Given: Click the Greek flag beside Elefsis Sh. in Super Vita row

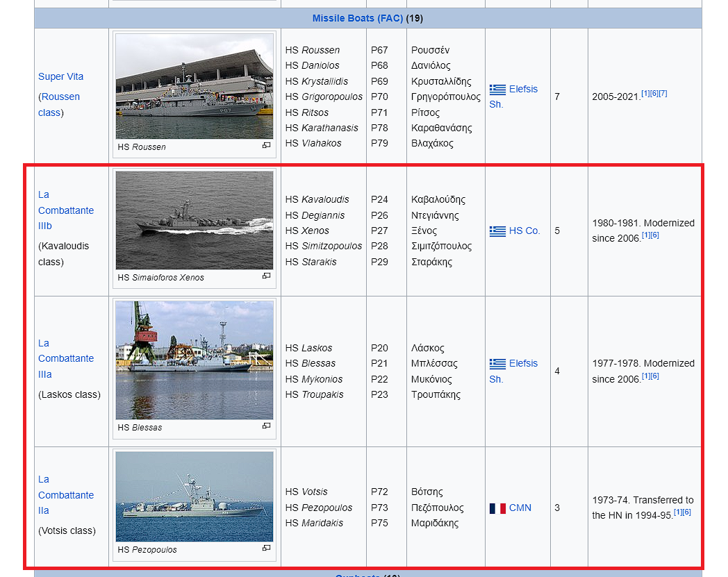Looking at the screenshot, I should 497,89.
